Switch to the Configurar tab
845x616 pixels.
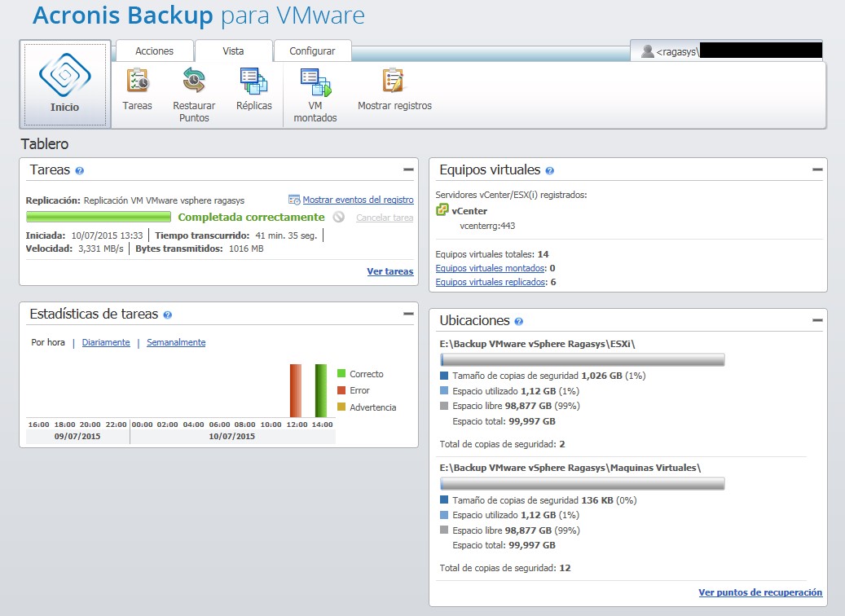tap(313, 51)
